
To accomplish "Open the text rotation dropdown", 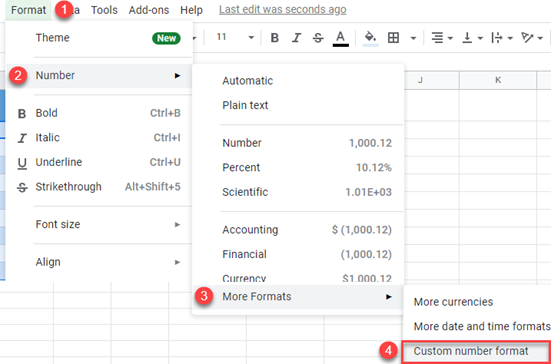I will [x=532, y=38].
